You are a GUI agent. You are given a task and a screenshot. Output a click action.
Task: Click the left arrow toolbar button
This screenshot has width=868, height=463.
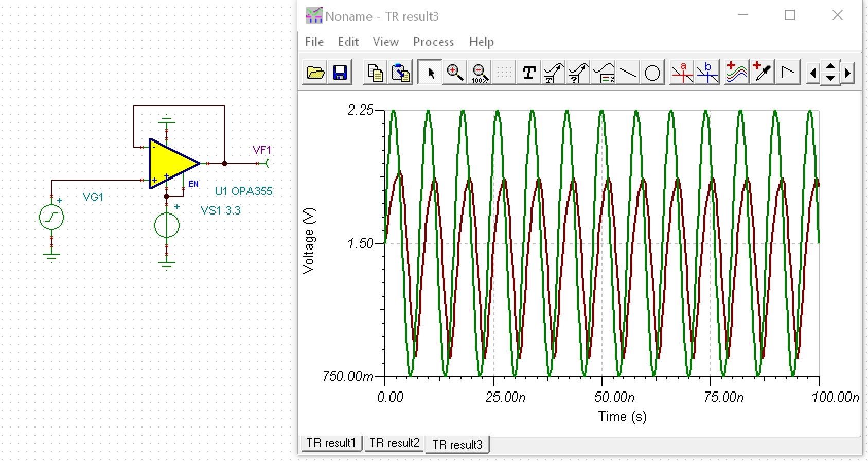point(812,73)
